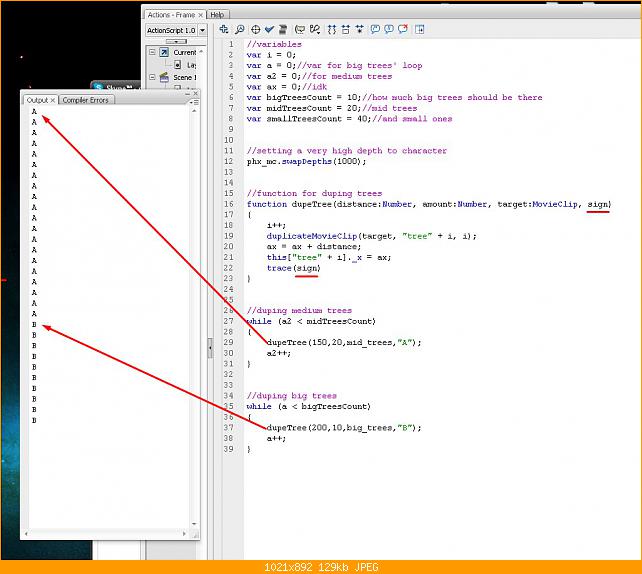Click last 'B' row in Output panel
This screenshot has height=574, width=642.
coord(34,420)
